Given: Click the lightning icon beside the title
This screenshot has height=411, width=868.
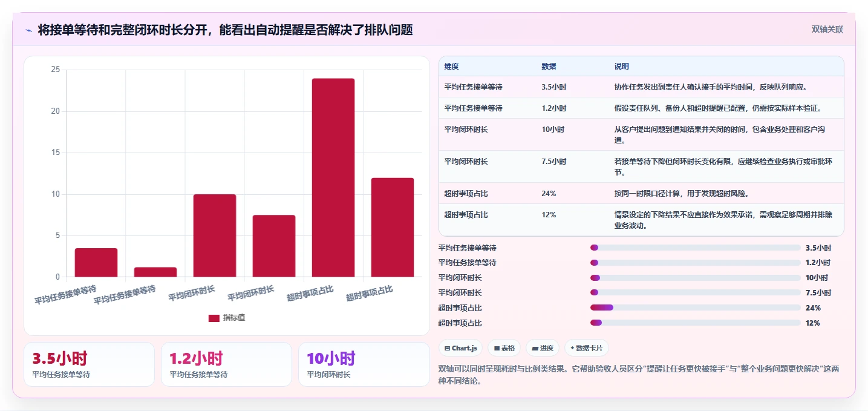Looking at the screenshot, I should point(28,30).
